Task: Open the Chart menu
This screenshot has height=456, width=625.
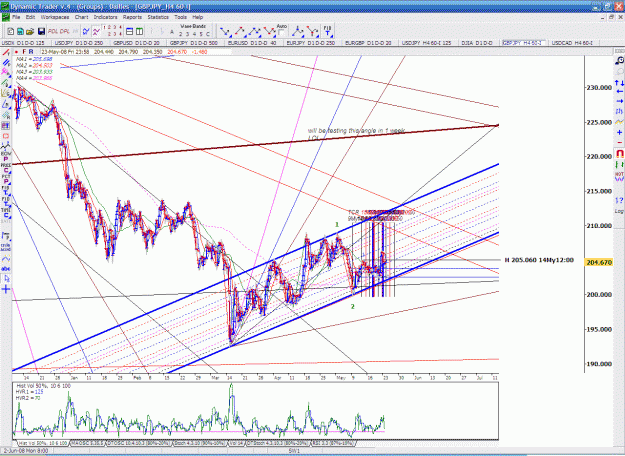Action: pos(81,17)
